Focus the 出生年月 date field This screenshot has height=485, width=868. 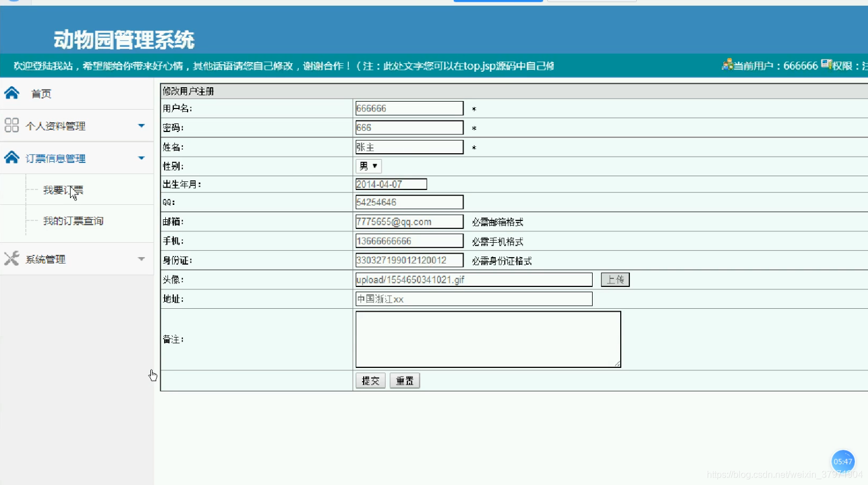click(x=391, y=184)
